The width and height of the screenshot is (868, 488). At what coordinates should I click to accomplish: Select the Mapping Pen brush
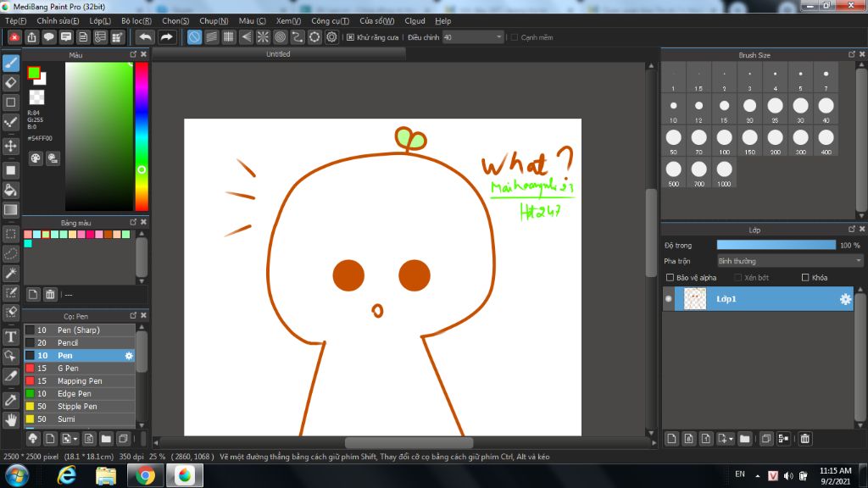point(80,381)
